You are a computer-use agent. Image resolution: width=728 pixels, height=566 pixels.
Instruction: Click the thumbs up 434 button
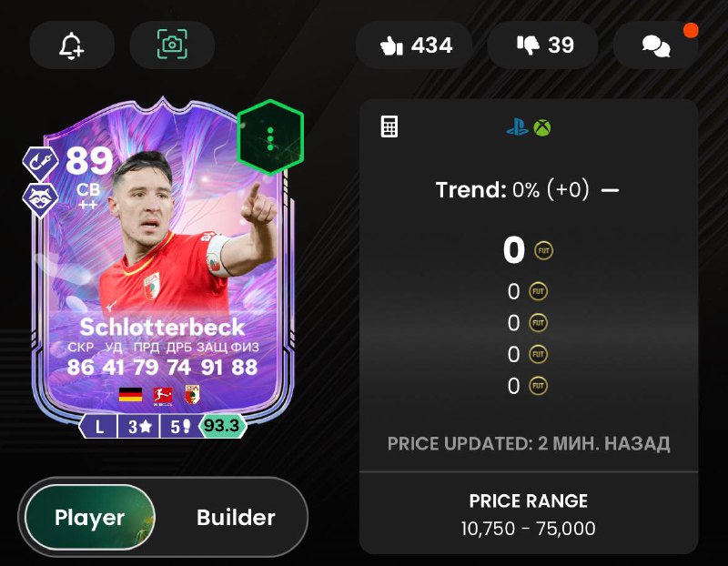click(x=415, y=45)
